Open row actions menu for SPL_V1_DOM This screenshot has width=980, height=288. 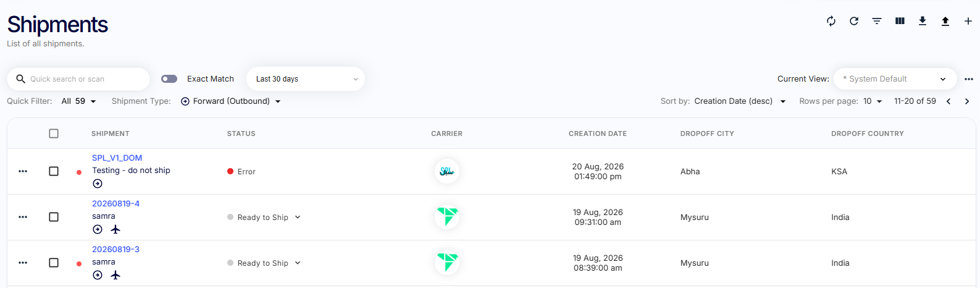click(23, 171)
